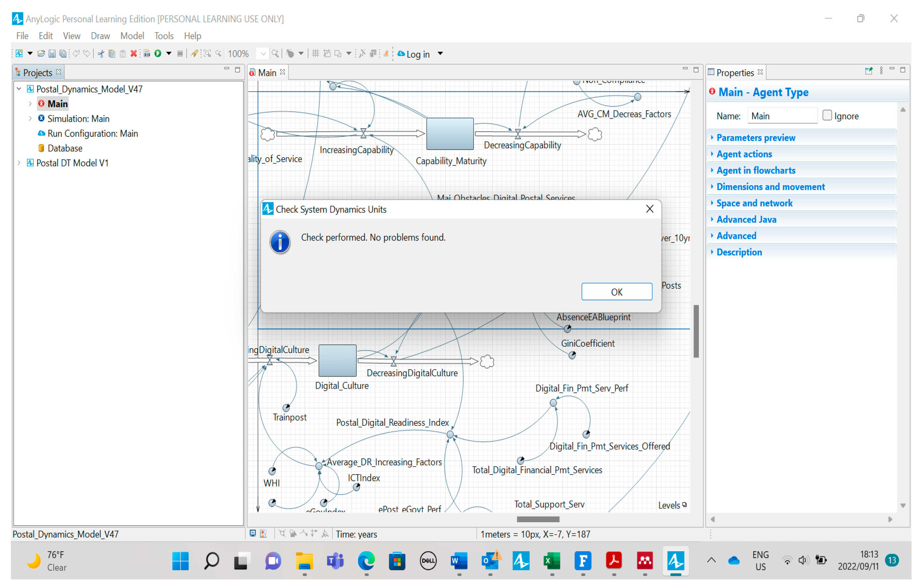Collapse the Postal_Dynamics_Model_V47 project node
The width and height of the screenshot is (923, 588).
19,89
